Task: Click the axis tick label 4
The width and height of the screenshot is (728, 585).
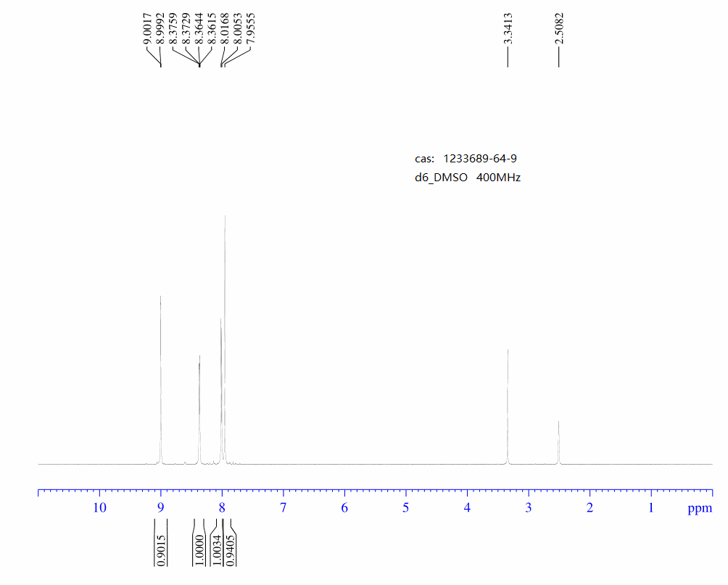Action: click(x=467, y=508)
